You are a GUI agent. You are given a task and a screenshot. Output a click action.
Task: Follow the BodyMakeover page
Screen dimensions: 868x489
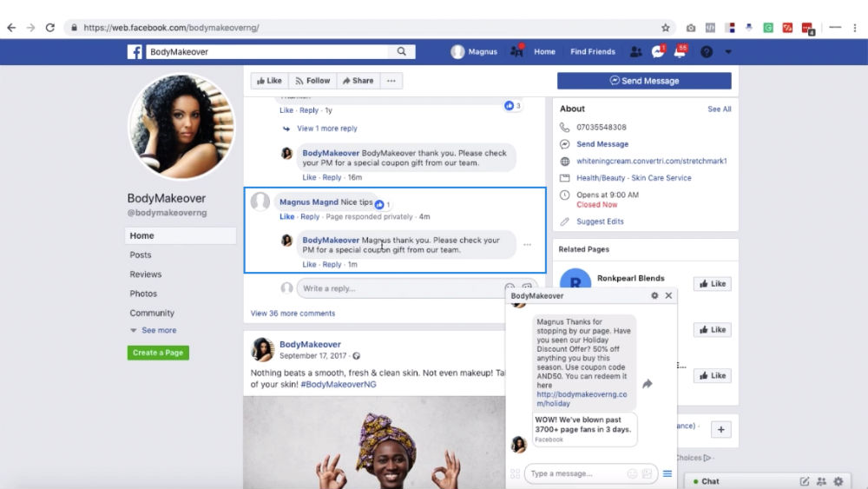click(x=312, y=81)
